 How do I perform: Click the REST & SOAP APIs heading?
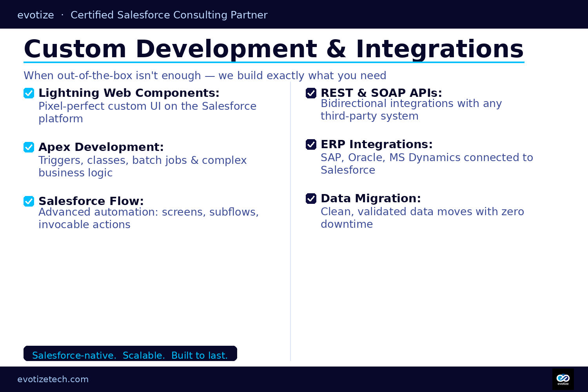click(x=381, y=93)
